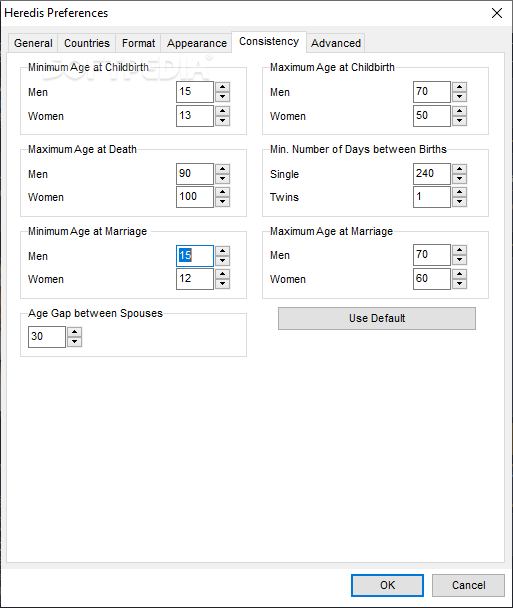Increase Minimum Age at Childbirth for Women
This screenshot has width=513, height=608.
pyautogui.click(x=223, y=111)
